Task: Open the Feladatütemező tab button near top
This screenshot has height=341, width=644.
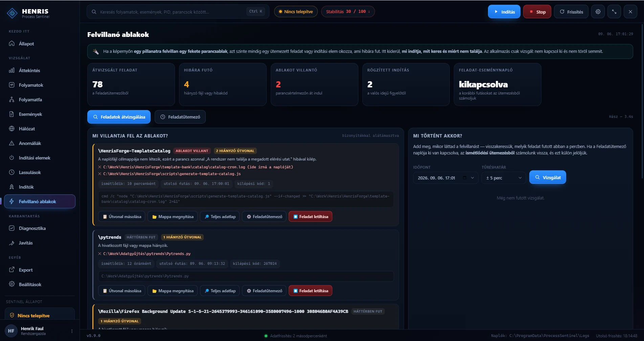Action: [180, 117]
